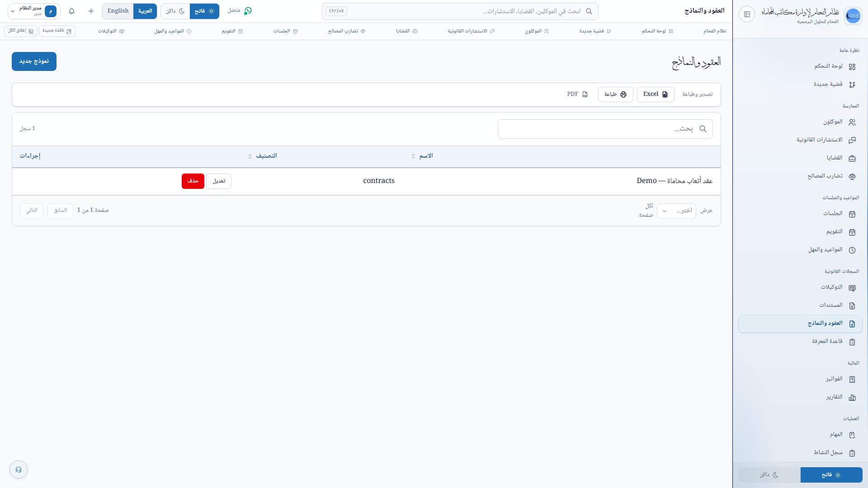
Task: Click إغلاق الكل button
Action: 21,31
